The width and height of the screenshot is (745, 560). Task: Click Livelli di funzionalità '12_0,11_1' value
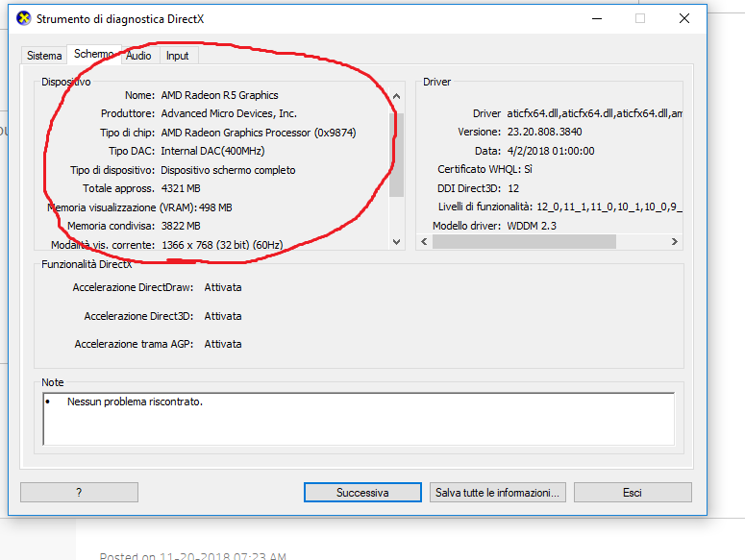609,207
